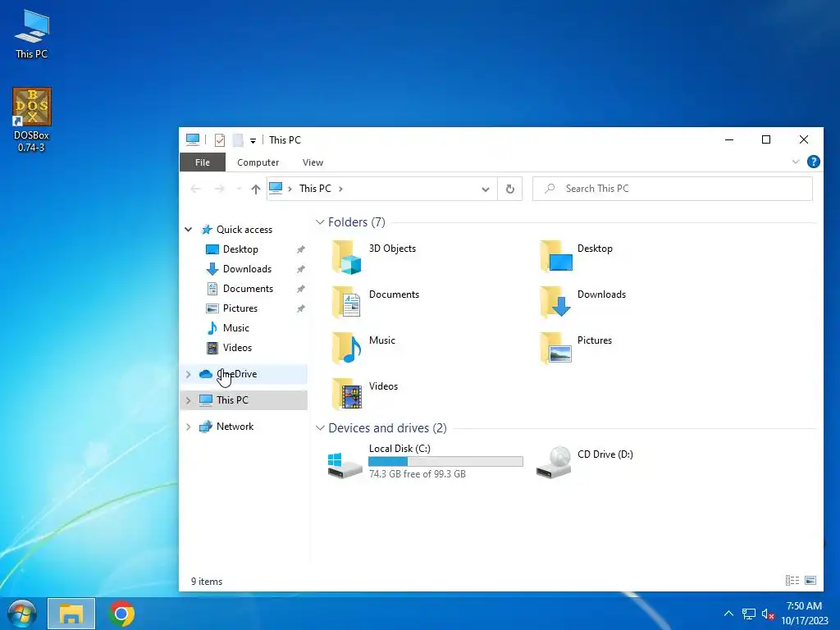Click the Back navigation arrow
This screenshot has height=630, width=840.
(x=195, y=189)
